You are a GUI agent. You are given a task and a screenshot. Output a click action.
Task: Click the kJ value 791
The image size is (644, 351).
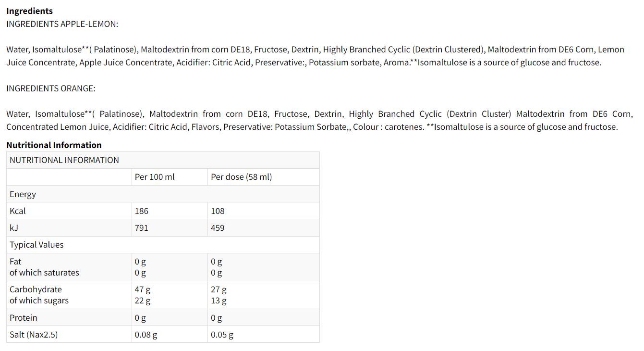142,228
